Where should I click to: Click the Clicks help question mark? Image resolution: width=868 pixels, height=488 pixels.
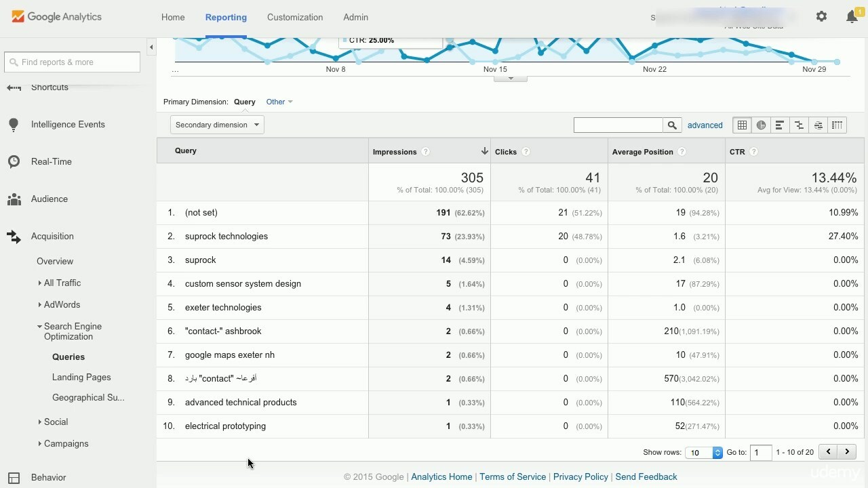click(x=526, y=152)
